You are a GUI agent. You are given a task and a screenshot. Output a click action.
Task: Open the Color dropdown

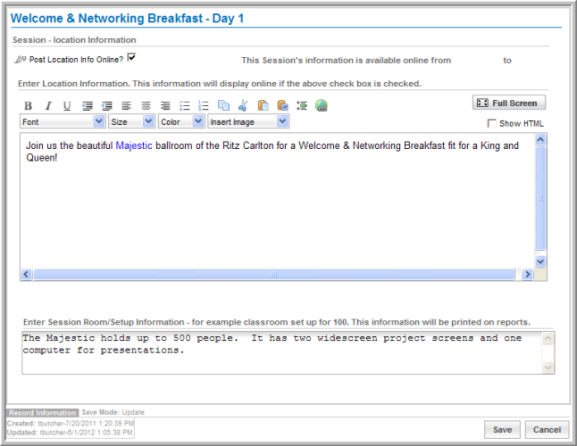[182, 121]
